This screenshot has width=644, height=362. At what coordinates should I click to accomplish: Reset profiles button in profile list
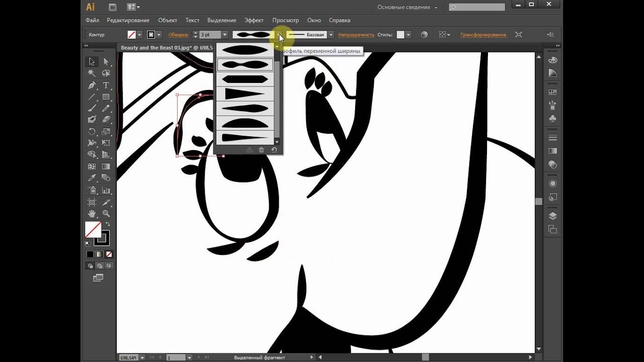click(274, 149)
